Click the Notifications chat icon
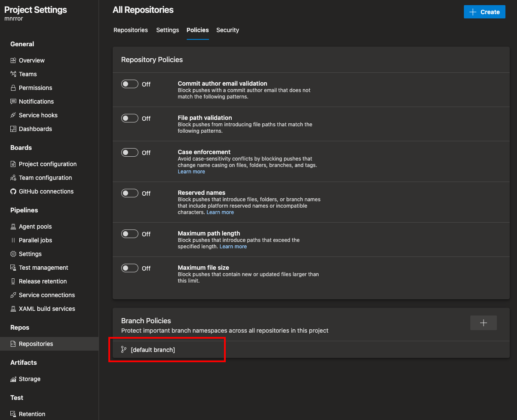The height and width of the screenshot is (420, 517). [13, 101]
